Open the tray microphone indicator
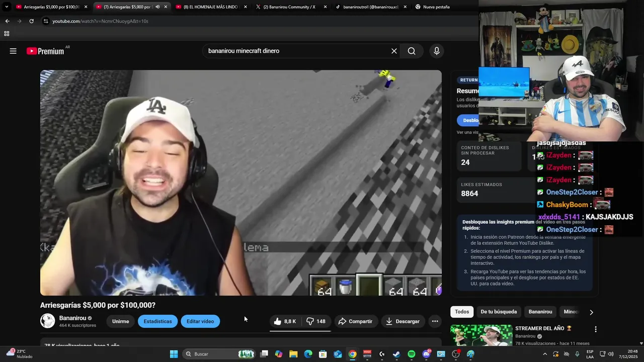Viewport: 644px width, 362px height. pyautogui.click(x=577, y=354)
